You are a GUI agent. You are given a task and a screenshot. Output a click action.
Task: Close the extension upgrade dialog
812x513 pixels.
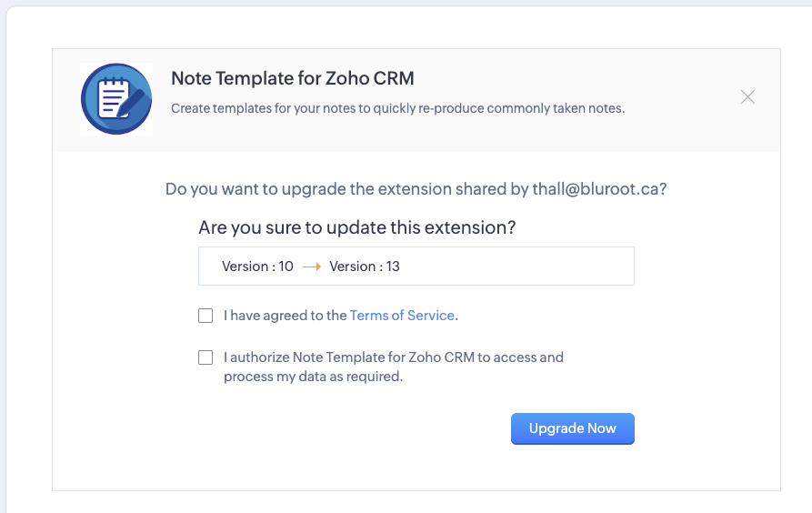coord(747,97)
